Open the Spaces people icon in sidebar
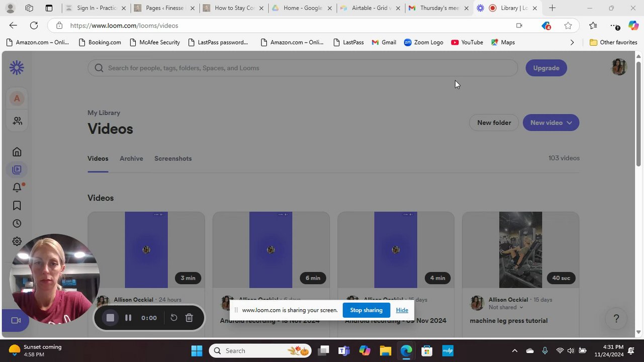Image resolution: width=644 pixels, height=362 pixels. tap(18, 121)
